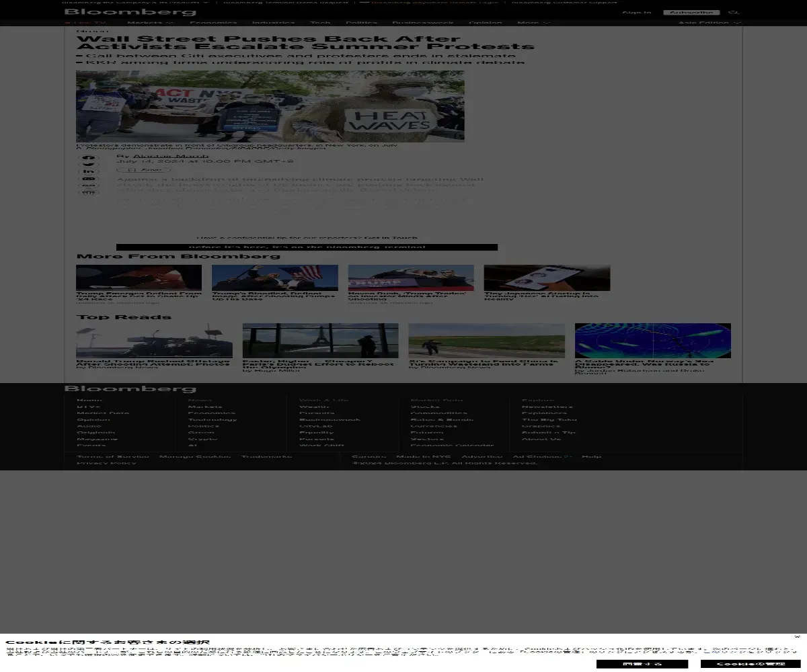
Task: Open the Asia Edition selector
Action: click(x=709, y=23)
